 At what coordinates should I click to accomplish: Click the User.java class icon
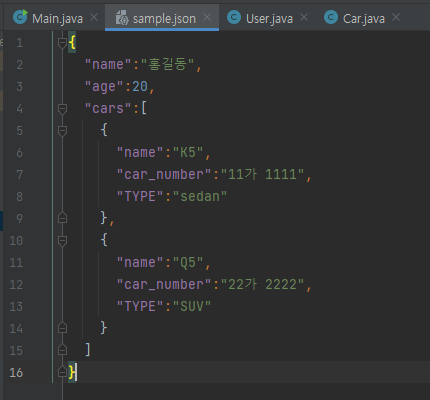click(x=234, y=17)
